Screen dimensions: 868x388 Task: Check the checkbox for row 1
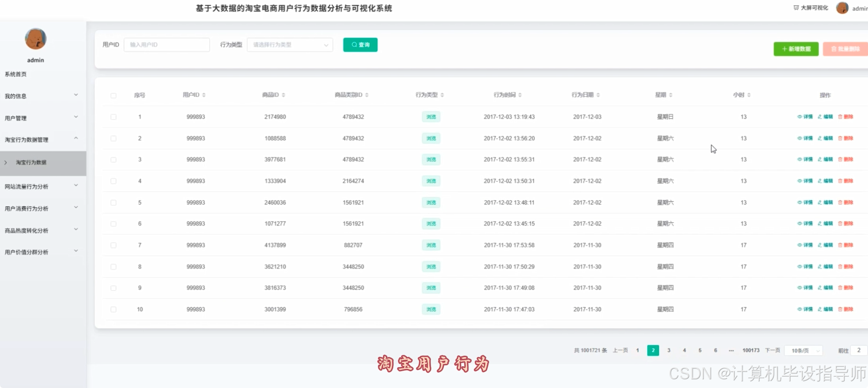113,117
